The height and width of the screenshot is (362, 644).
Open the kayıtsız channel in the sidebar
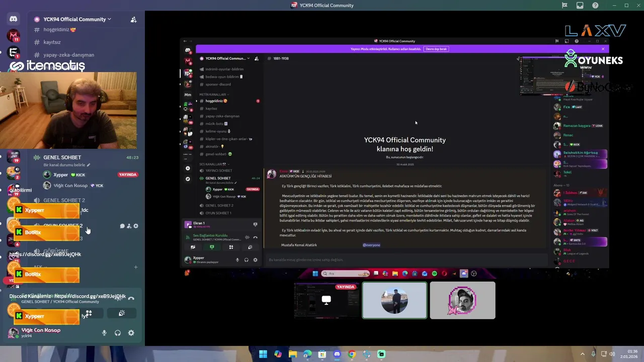[x=52, y=42]
